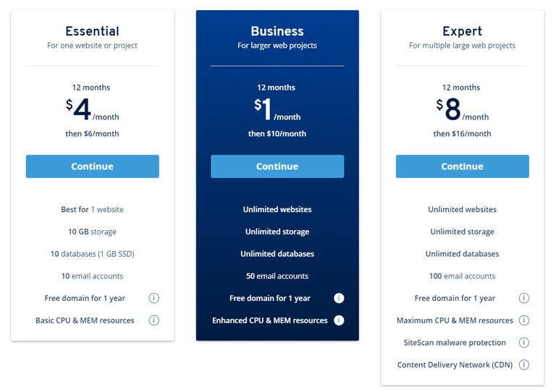Select the Essential plan heading
The height and width of the screenshot is (392, 556).
click(x=92, y=31)
